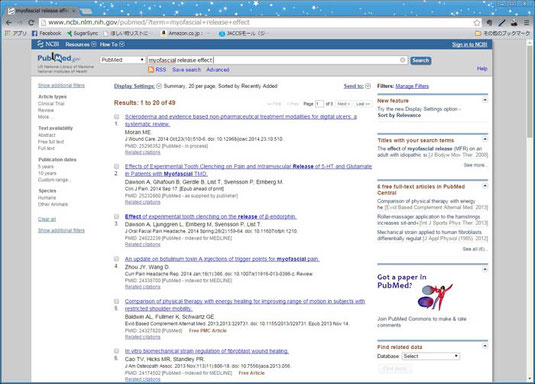Check the box for result 2 Tooth Clenching
Image resolution: width=535 pixels, height=384 pixels.
pyautogui.click(x=116, y=166)
